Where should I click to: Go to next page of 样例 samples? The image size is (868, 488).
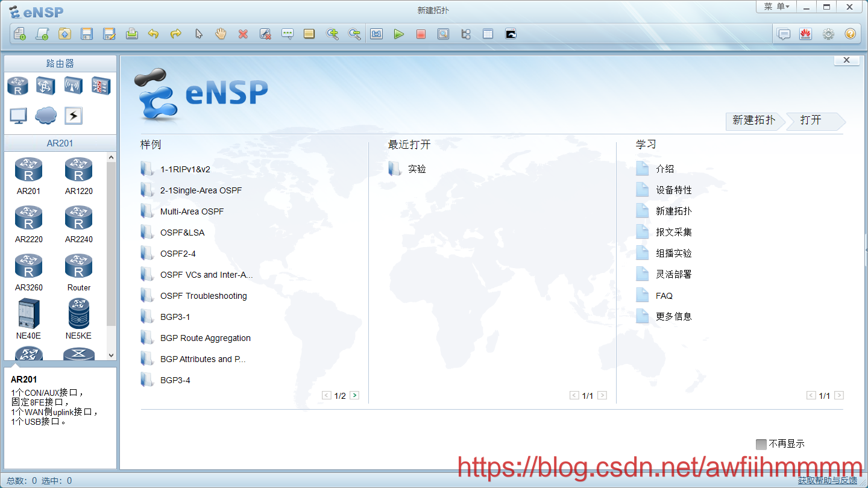354,396
